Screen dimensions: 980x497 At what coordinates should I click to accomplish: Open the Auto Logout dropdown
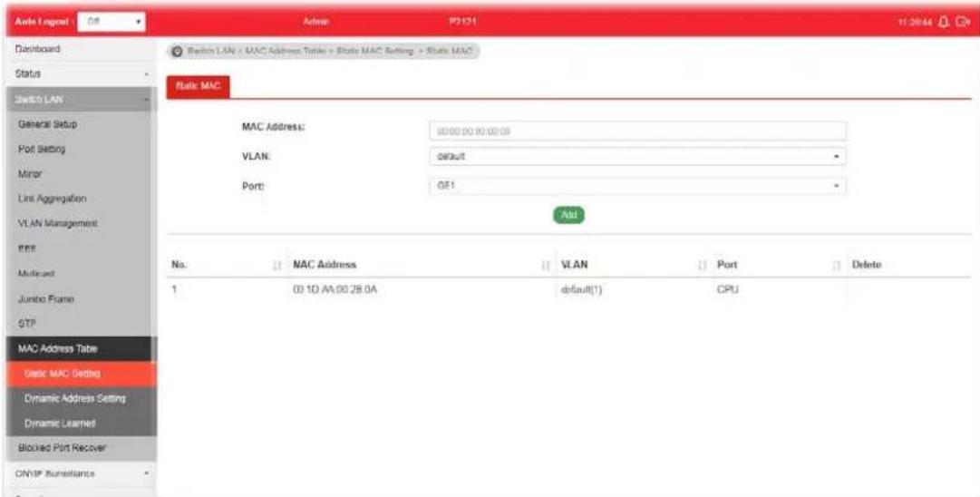click(x=112, y=21)
